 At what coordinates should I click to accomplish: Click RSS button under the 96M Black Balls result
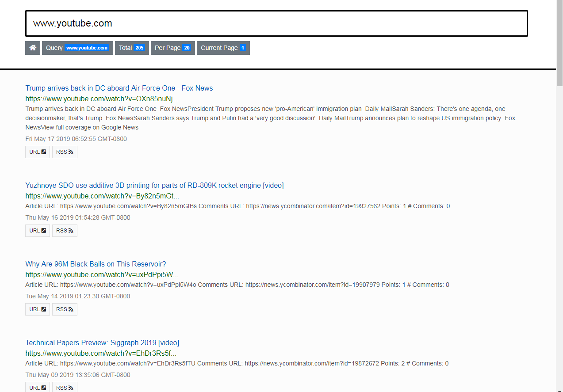tap(65, 309)
